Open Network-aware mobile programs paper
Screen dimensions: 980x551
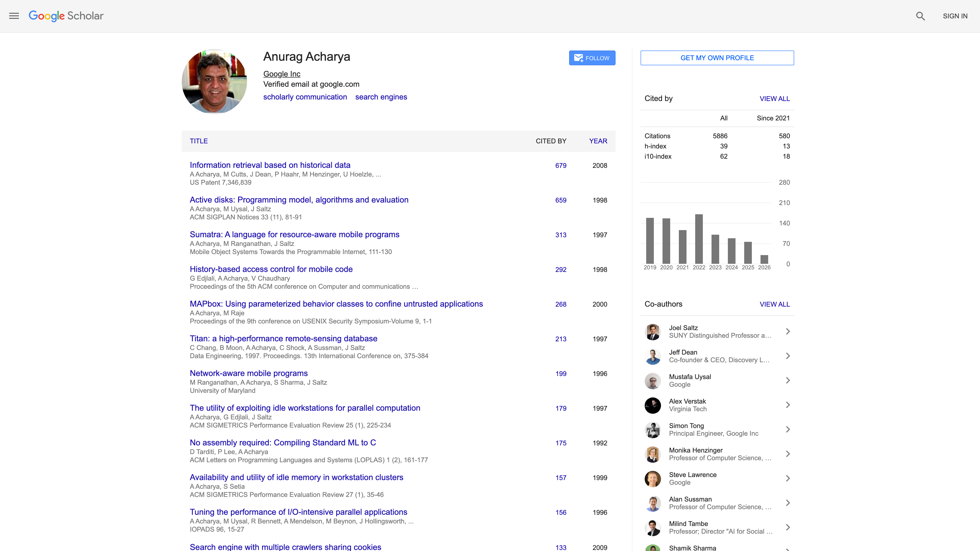click(249, 373)
